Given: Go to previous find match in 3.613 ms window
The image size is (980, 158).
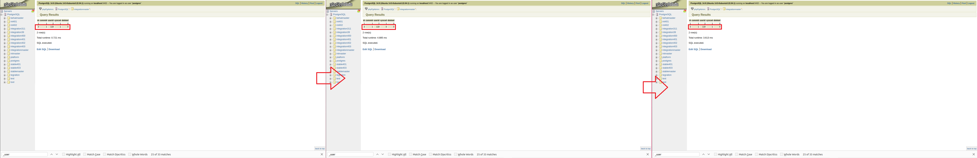Looking at the screenshot, I should (x=703, y=154).
